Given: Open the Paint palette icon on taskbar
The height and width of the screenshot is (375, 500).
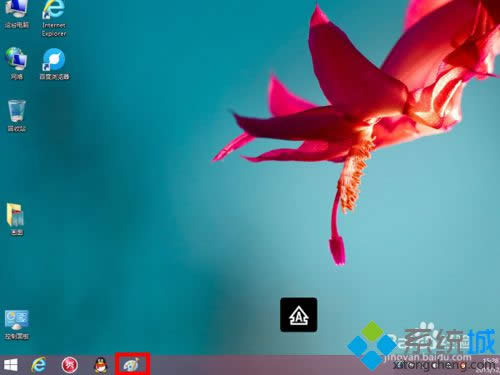Looking at the screenshot, I should coord(132,365).
